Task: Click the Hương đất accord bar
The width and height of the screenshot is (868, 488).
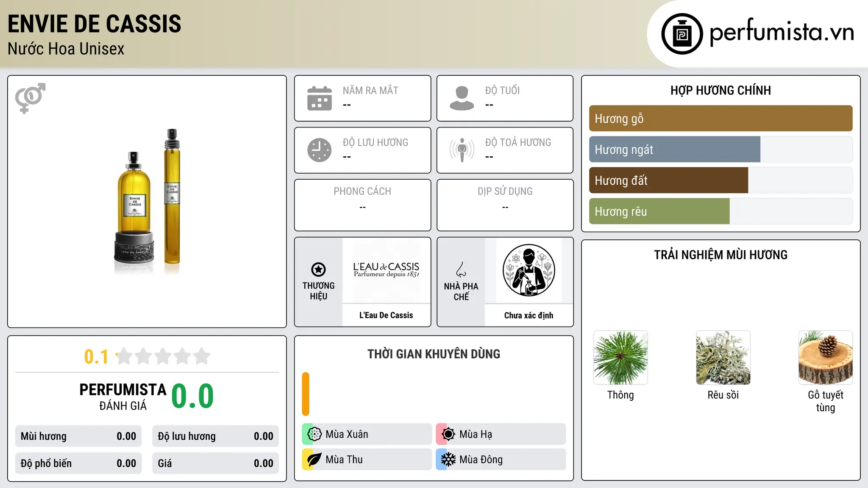Action: click(x=721, y=180)
